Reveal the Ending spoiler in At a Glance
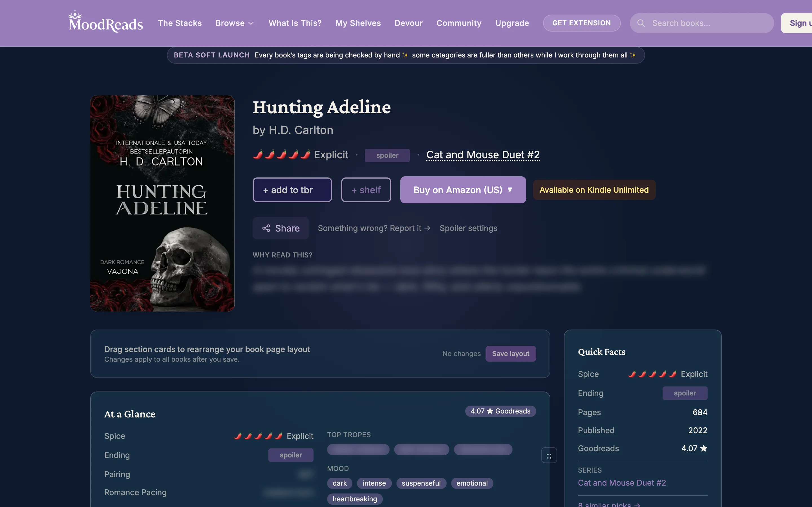 tap(291, 455)
